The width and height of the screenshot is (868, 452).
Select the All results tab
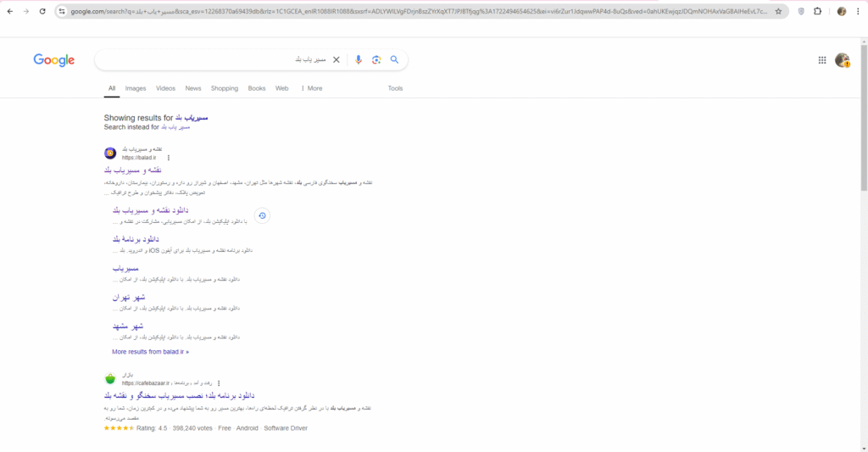112,88
